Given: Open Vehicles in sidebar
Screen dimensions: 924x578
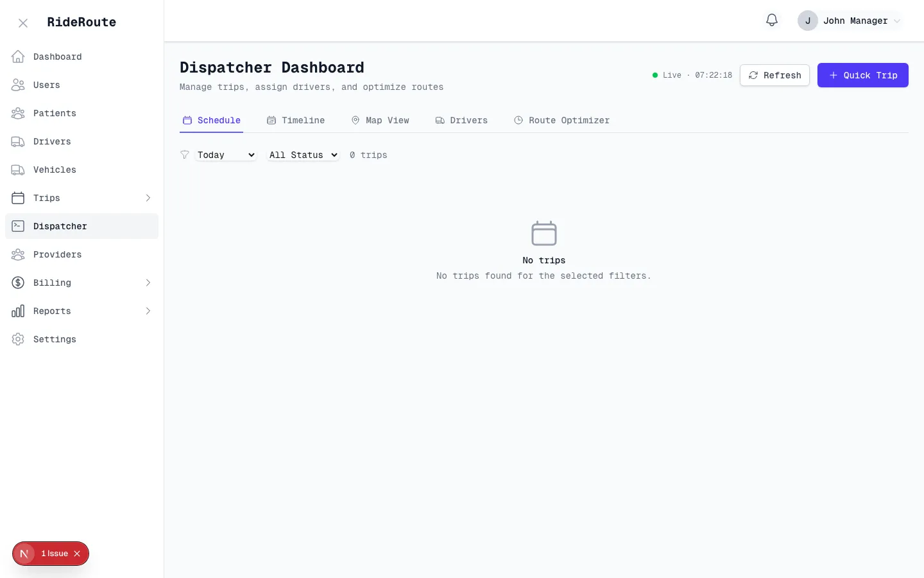Looking at the screenshot, I should pyautogui.click(x=81, y=170).
